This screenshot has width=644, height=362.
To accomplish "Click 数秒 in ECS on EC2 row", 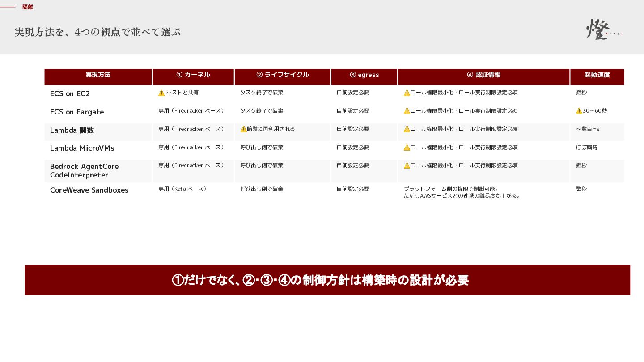I will (x=581, y=93).
